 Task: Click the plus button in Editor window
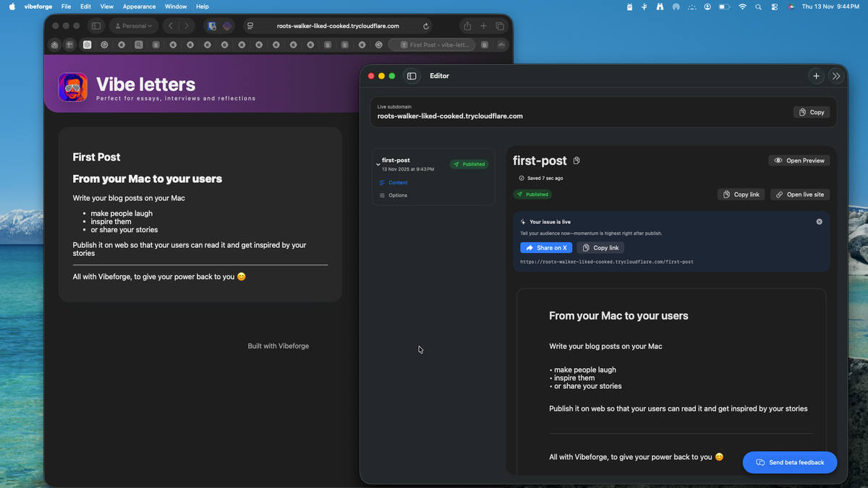point(816,76)
